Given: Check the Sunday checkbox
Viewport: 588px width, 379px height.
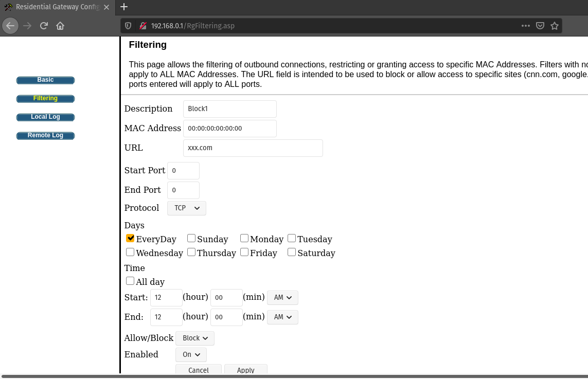Looking at the screenshot, I should coord(191,239).
